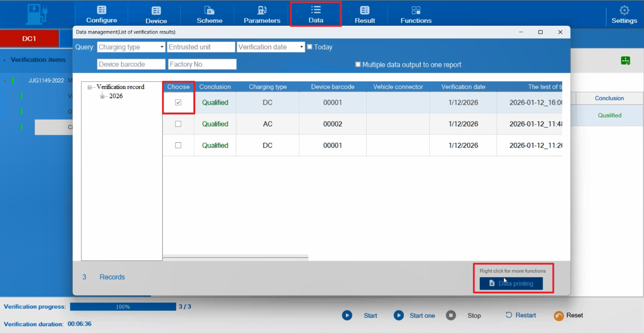Check the AC record 00002 checkbox
The height and width of the screenshot is (333, 644).
[178, 124]
